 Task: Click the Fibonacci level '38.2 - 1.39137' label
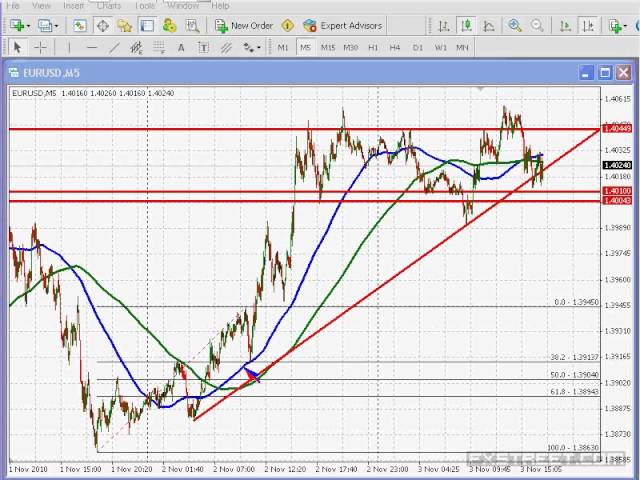click(574, 357)
